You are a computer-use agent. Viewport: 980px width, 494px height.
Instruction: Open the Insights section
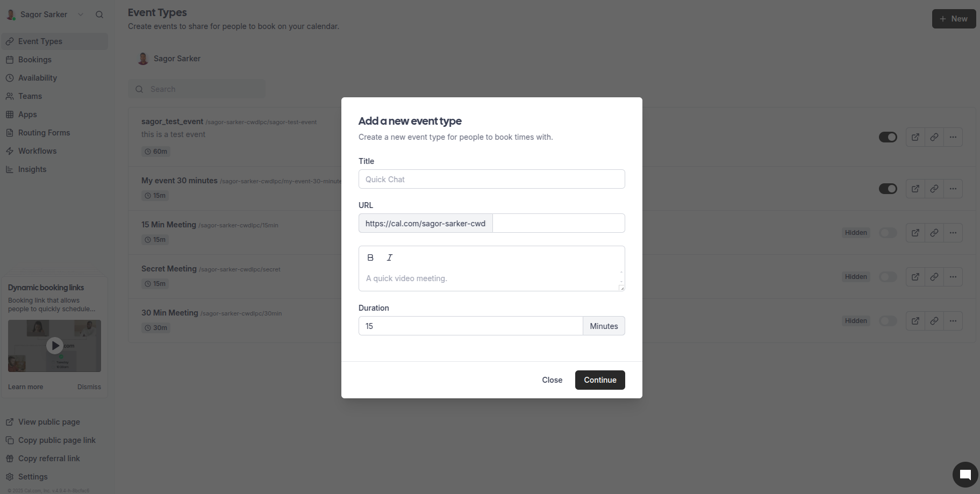point(32,169)
